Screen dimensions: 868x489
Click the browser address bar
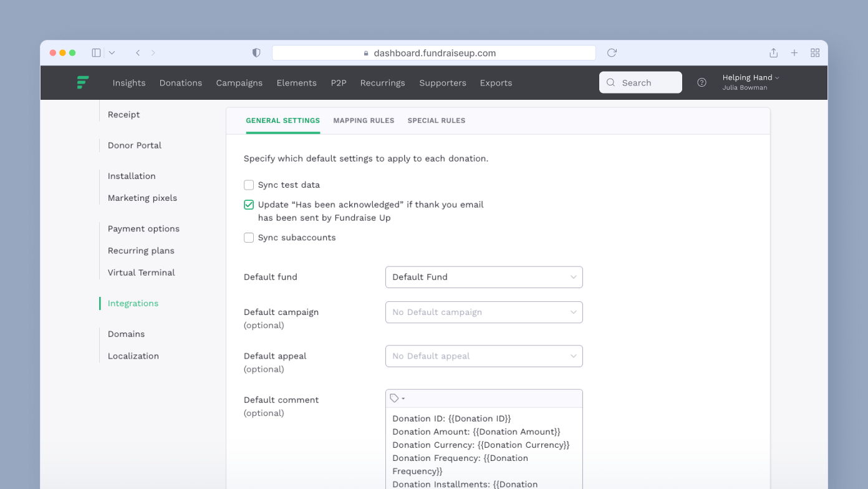pos(434,53)
